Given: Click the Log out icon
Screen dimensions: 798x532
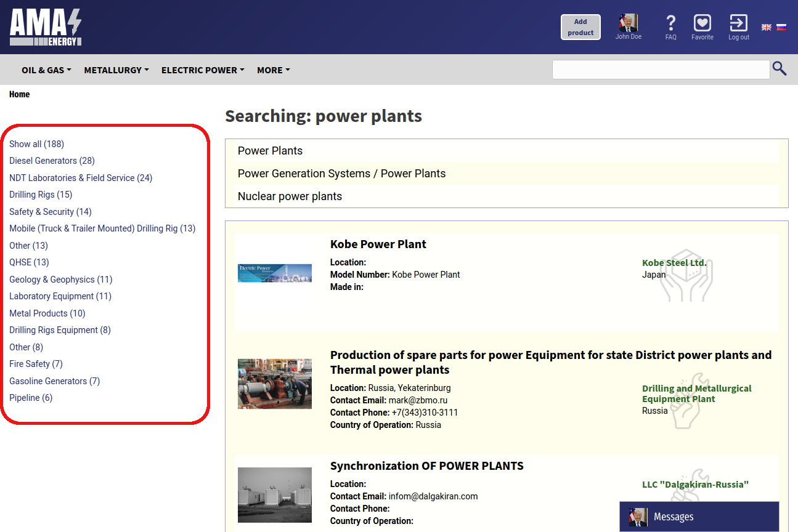Looking at the screenshot, I should pyautogui.click(x=738, y=23).
